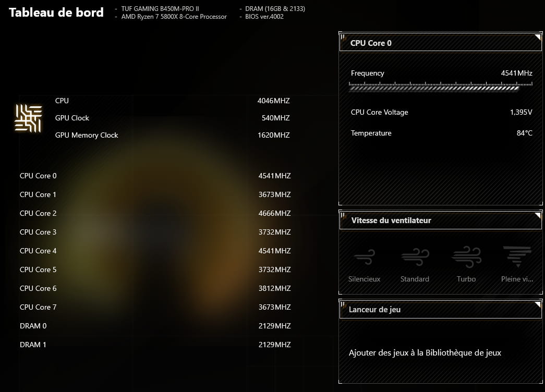Screen dimensions: 545x392
Task: Click the Temperature 84°C value
Action: coord(525,133)
